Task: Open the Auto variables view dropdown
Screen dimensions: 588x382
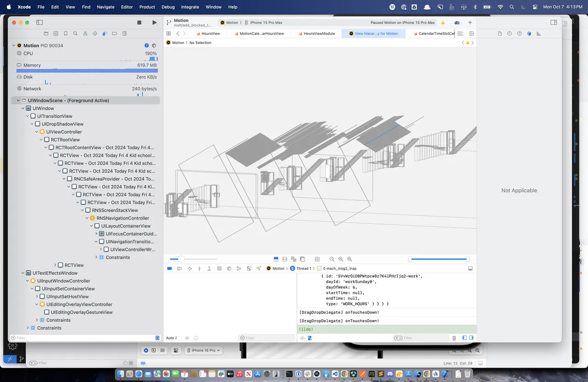Action: pos(171,338)
